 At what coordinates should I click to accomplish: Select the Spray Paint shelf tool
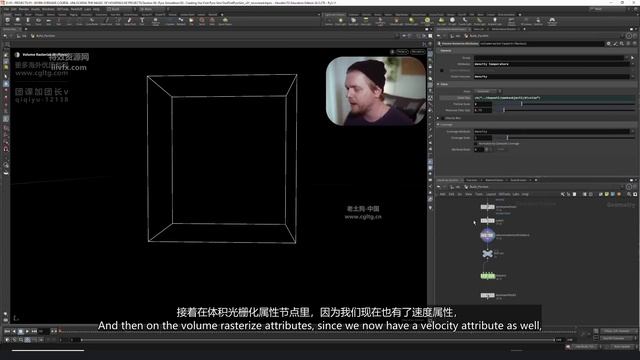[130, 21]
